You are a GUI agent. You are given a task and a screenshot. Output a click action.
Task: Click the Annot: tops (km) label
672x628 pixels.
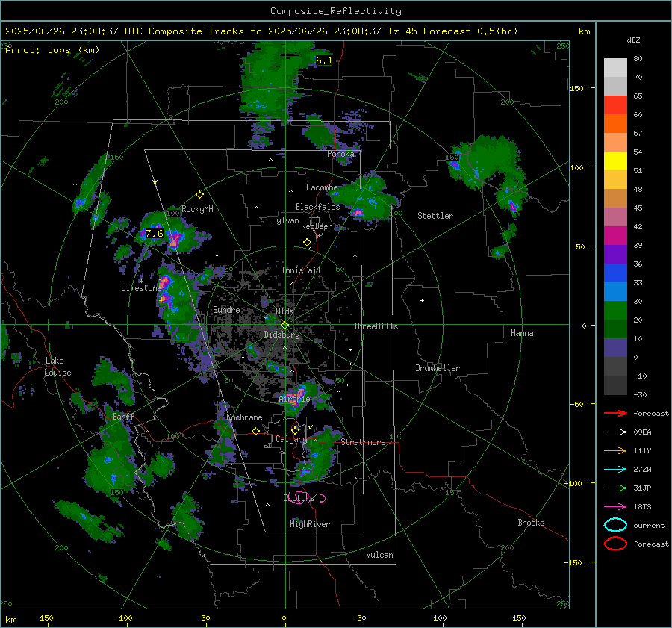(x=52, y=50)
